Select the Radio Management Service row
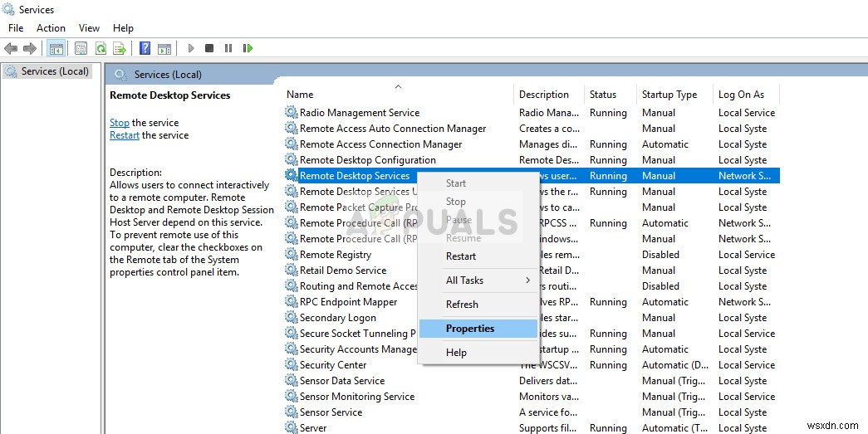868x434 pixels. 532,113
